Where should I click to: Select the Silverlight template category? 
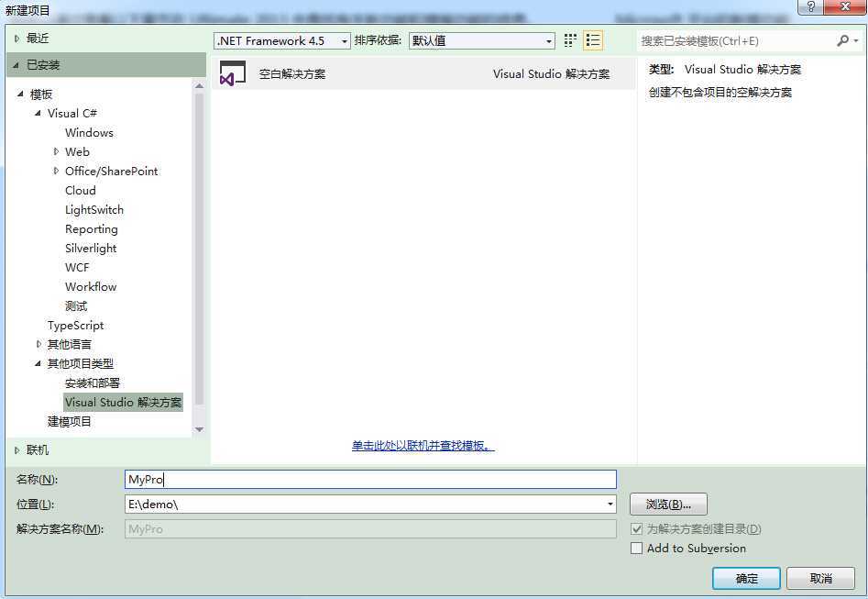[x=91, y=249]
